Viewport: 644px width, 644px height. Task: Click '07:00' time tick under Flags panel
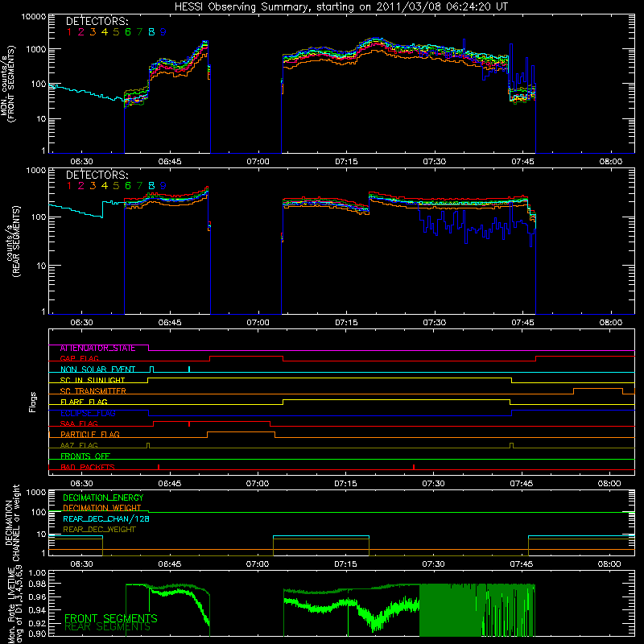[x=258, y=484]
